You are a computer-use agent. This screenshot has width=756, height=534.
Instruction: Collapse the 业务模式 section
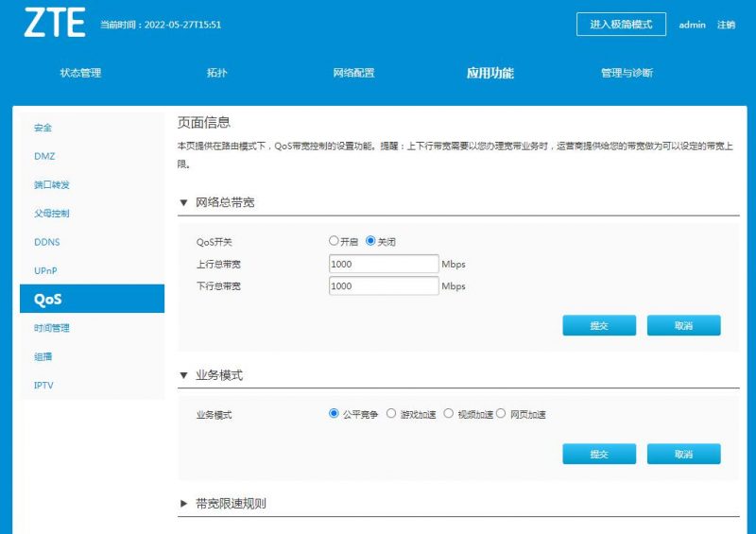pyautogui.click(x=183, y=375)
